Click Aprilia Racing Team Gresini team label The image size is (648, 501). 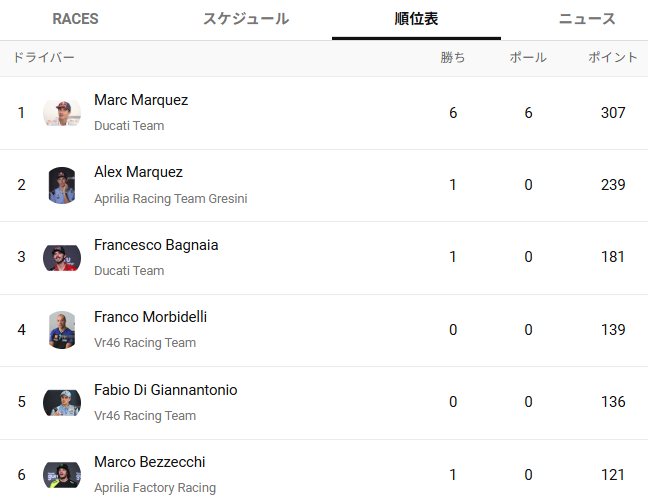(171, 198)
